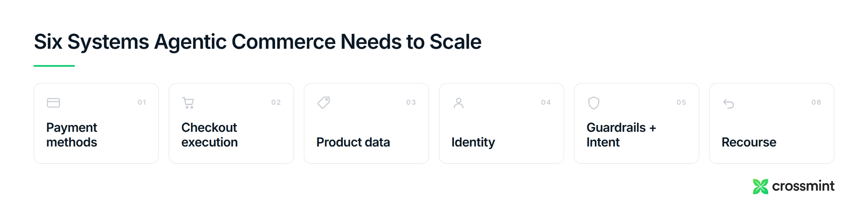
Task: Click the credit card icon on Payment methods
Action: pos(53,103)
